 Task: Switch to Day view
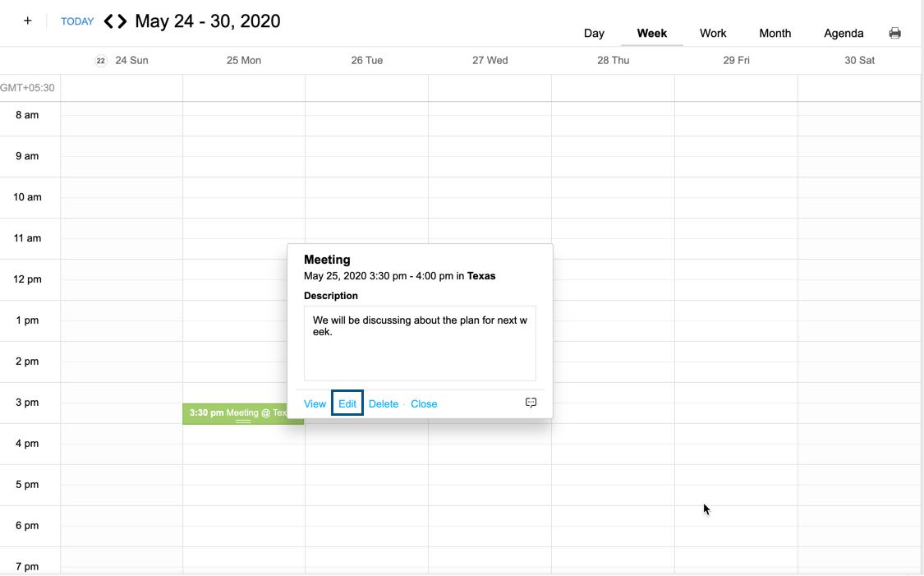tap(594, 33)
